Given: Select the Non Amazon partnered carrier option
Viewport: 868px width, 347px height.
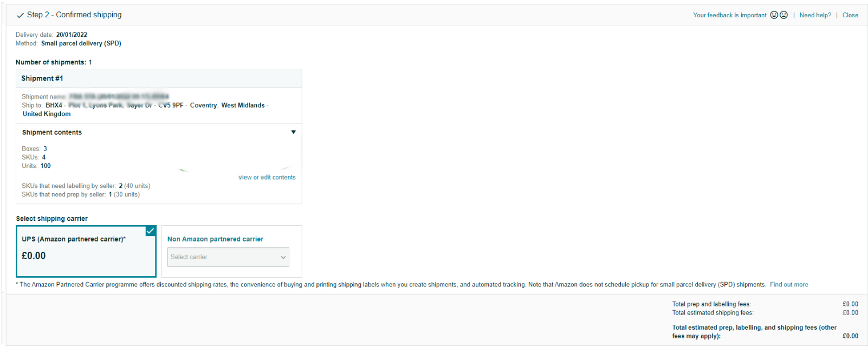Looking at the screenshot, I should tap(215, 239).
